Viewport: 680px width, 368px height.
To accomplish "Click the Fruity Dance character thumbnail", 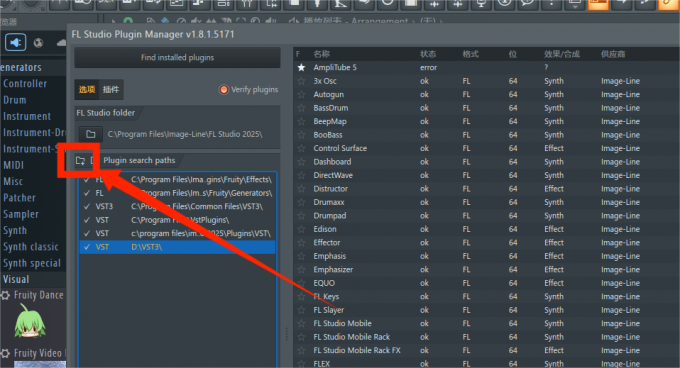I will pyautogui.click(x=29, y=321).
